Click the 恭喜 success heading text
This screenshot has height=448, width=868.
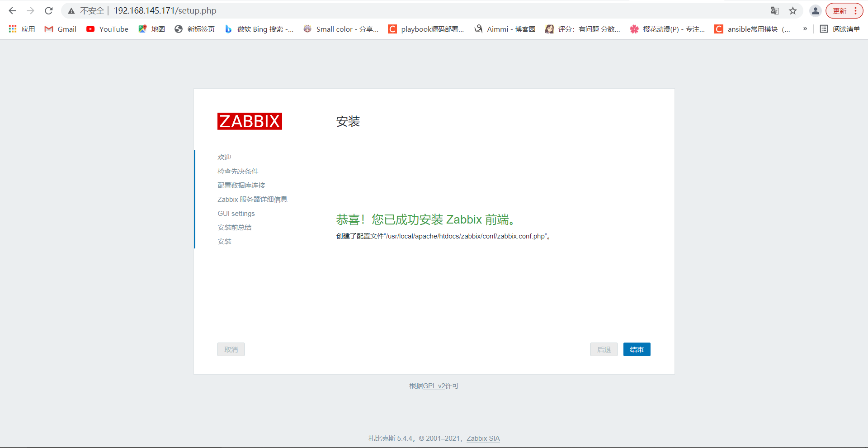click(x=426, y=220)
